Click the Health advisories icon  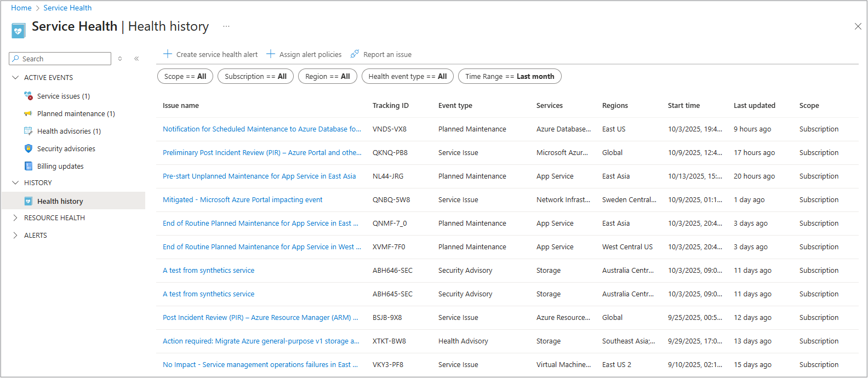coord(28,131)
